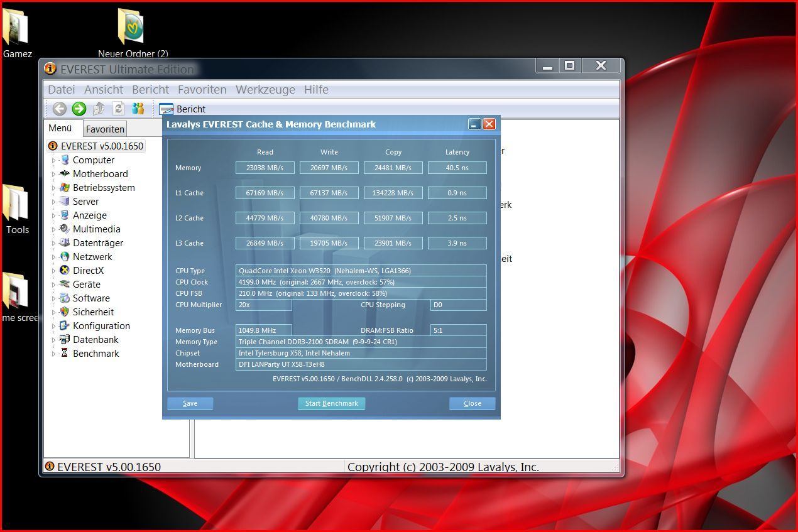Expand the Konfiguration tree node
The width and height of the screenshot is (798, 532).
[x=53, y=326]
